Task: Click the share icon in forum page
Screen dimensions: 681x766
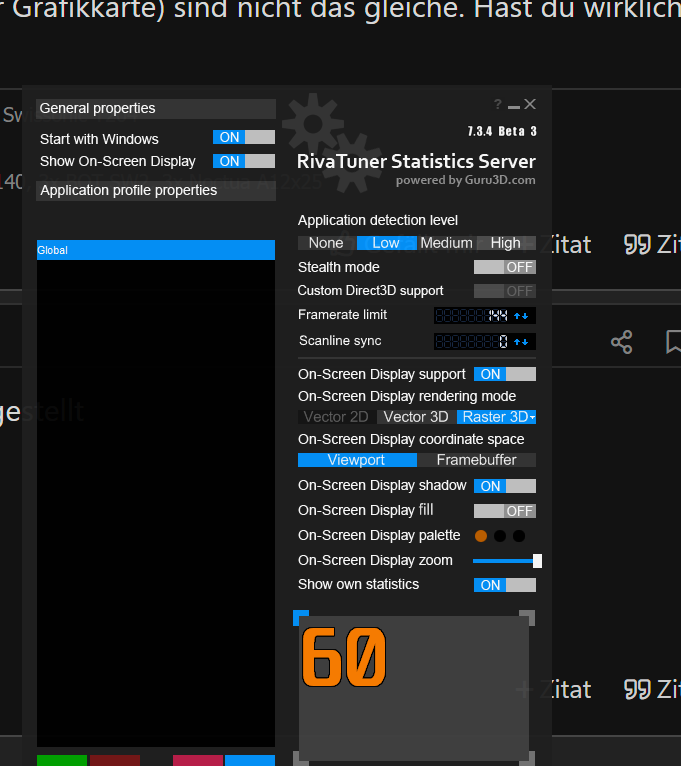Action: [x=621, y=342]
